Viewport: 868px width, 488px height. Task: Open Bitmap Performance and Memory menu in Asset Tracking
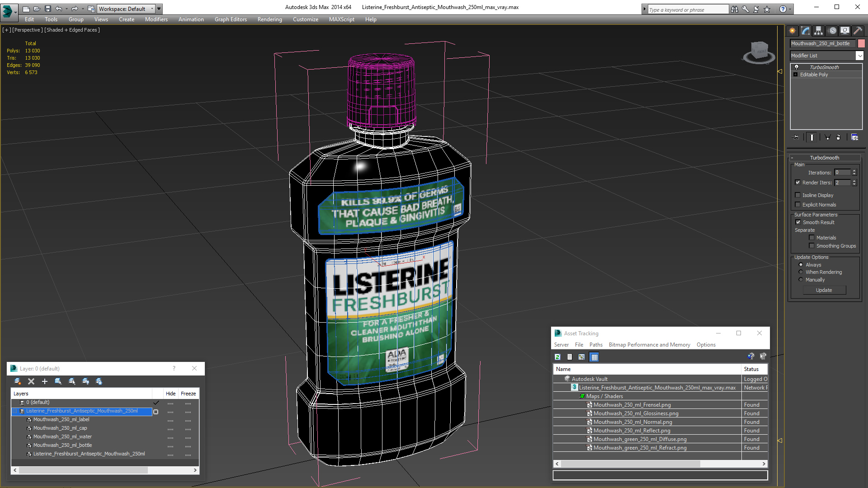[x=649, y=345]
